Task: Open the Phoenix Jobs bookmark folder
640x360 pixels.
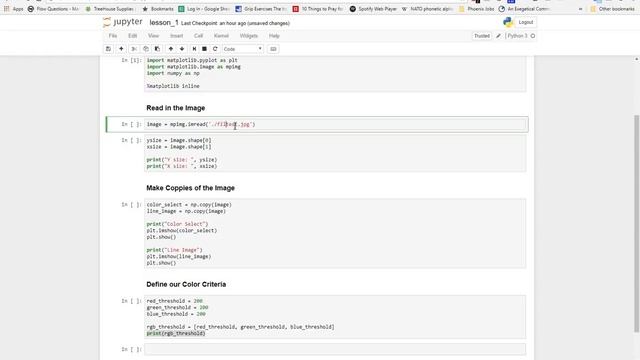Action: [477, 9]
